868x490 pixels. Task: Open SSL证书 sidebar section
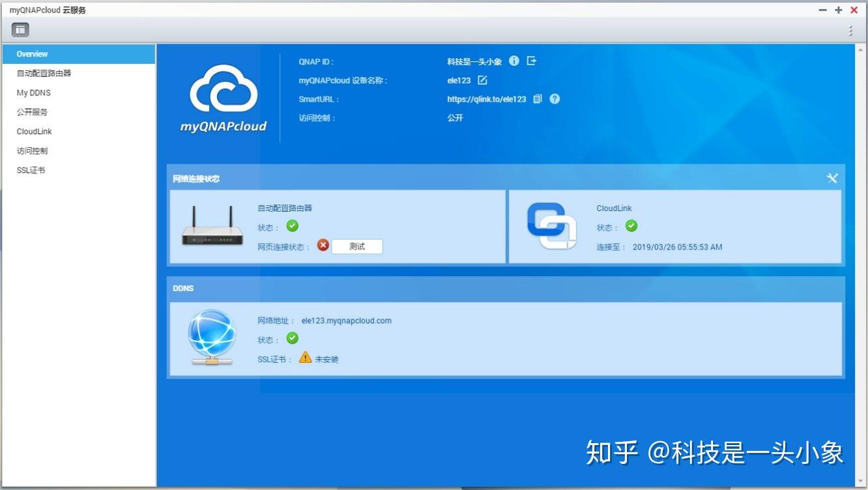[x=78, y=171]
